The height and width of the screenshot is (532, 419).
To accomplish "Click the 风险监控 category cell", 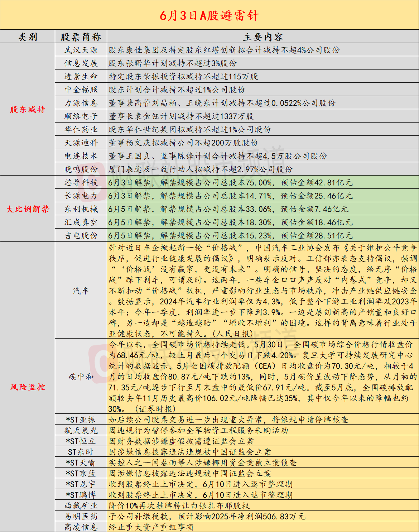I will [x=28, y=387].
